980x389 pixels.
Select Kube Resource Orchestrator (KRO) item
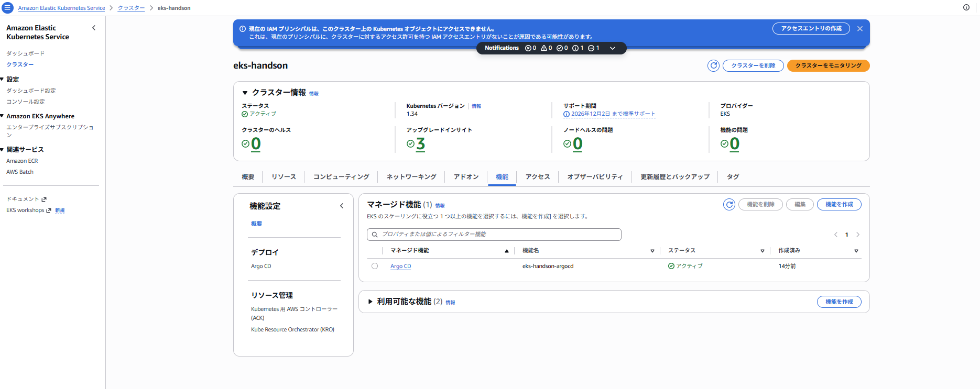coord(292,330)
